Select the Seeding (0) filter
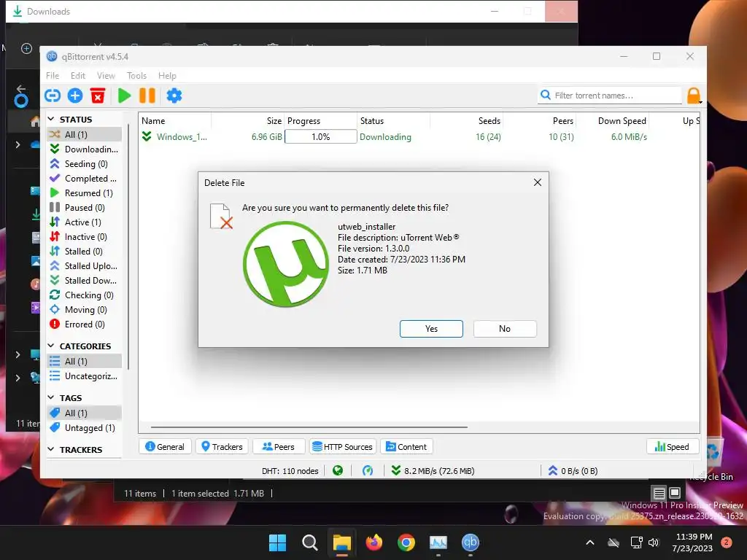The height and width of the screenshot is (560, 747). click(x=85, y=164)
